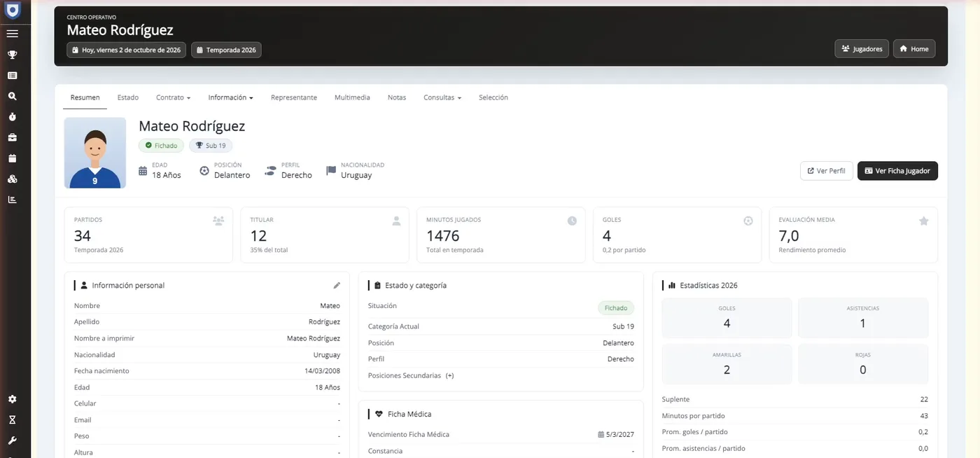Click the Suplente row value 22
Viewport: 980px width, 458px height.
(924, 399)
